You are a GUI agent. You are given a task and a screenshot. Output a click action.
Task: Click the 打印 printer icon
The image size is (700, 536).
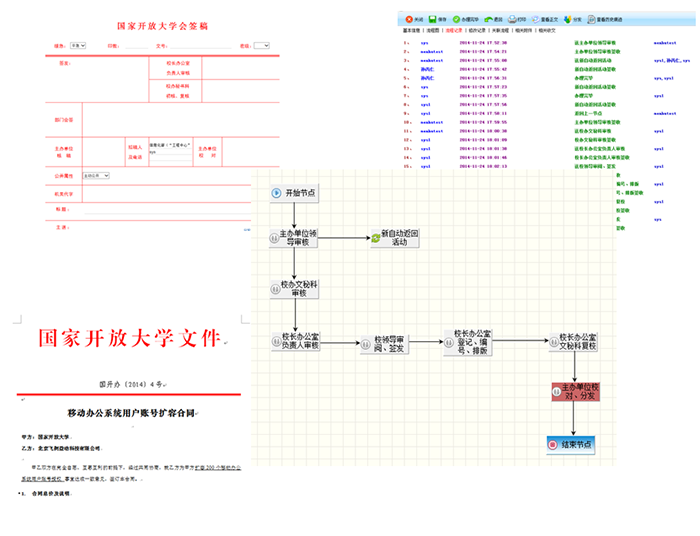tap(512, 19)
